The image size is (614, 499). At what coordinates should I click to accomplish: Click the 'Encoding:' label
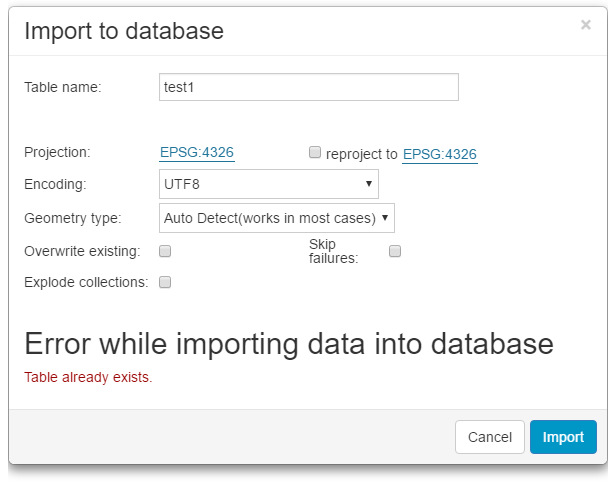pyautogui.click(x=55, y=184)
